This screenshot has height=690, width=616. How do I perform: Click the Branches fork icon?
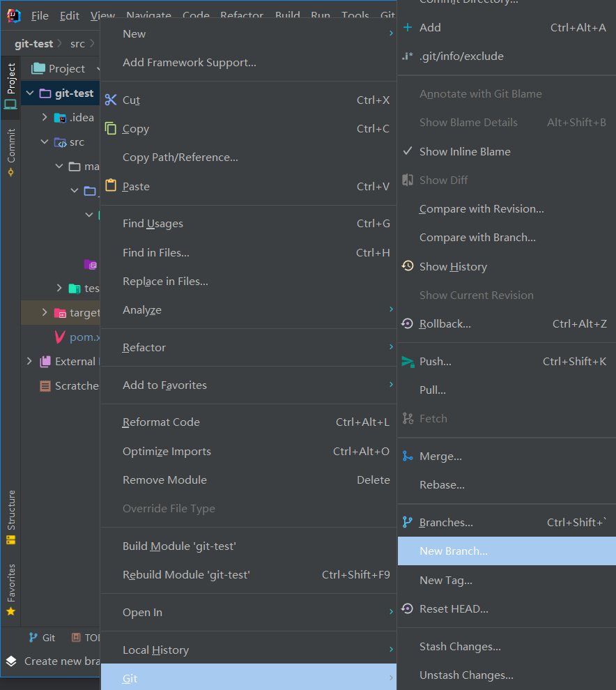[x=408, y=522]
